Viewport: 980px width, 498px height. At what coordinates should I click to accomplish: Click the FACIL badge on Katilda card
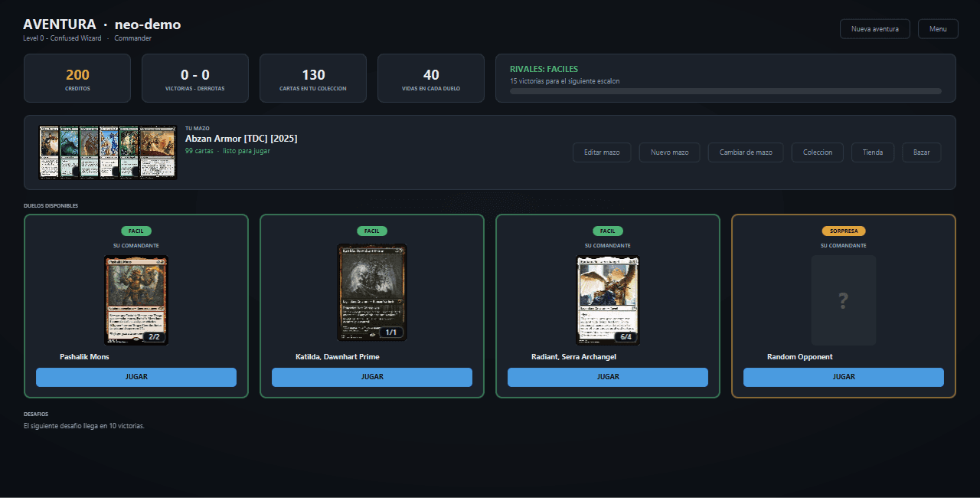372,231
